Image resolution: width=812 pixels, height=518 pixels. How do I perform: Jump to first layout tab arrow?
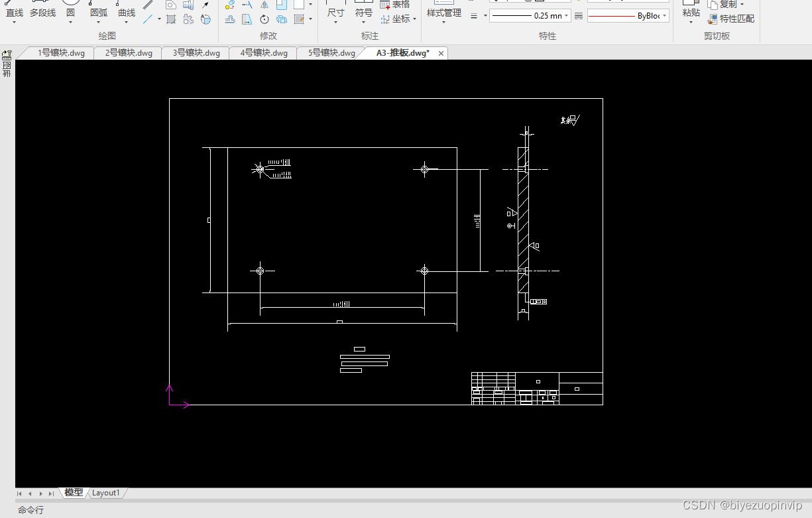(x=20, y=493)
